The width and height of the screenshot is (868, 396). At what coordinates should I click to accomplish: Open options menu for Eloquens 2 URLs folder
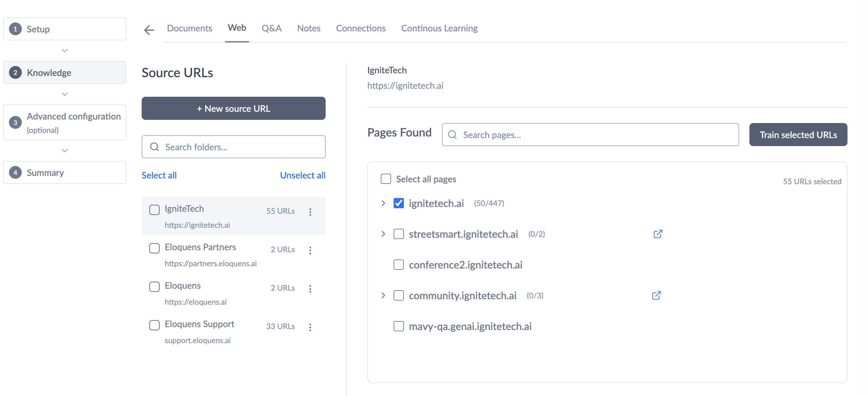coord(310,289)
